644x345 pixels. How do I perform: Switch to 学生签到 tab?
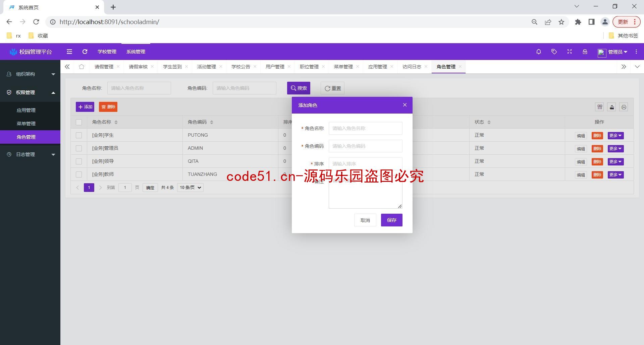coord(172,67)
